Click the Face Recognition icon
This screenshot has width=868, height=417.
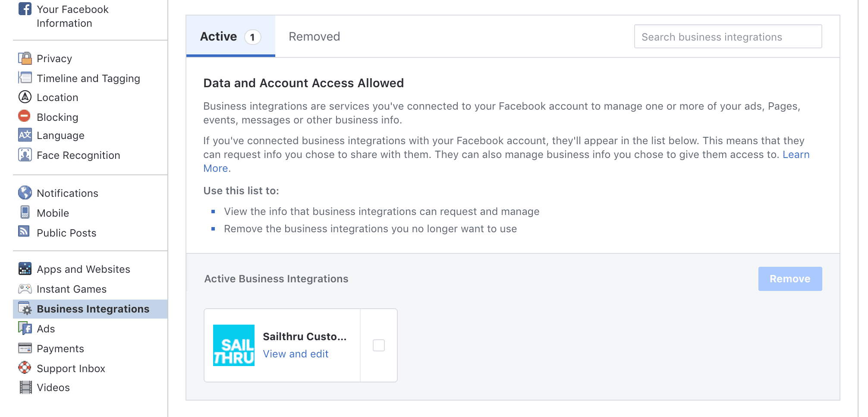pos(25,155)
